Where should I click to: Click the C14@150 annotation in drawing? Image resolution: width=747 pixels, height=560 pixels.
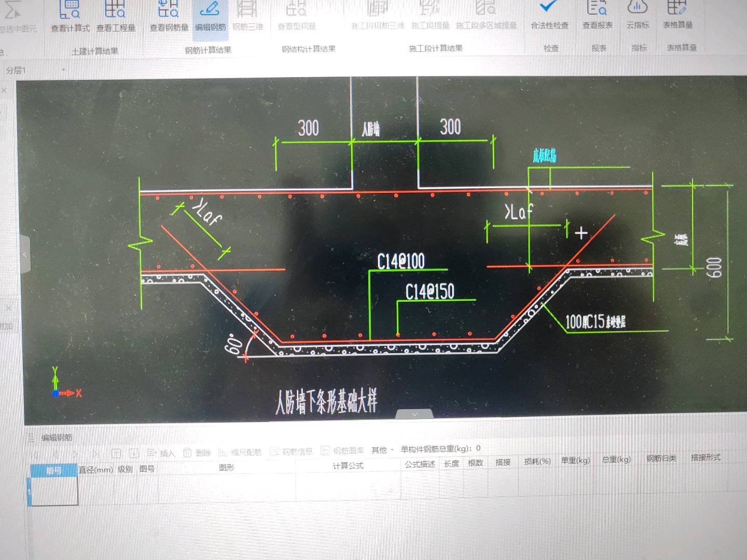430,291
